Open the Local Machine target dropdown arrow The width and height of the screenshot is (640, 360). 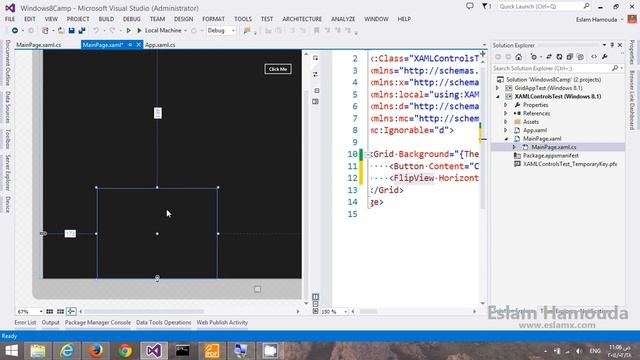[x=185, y=31]
